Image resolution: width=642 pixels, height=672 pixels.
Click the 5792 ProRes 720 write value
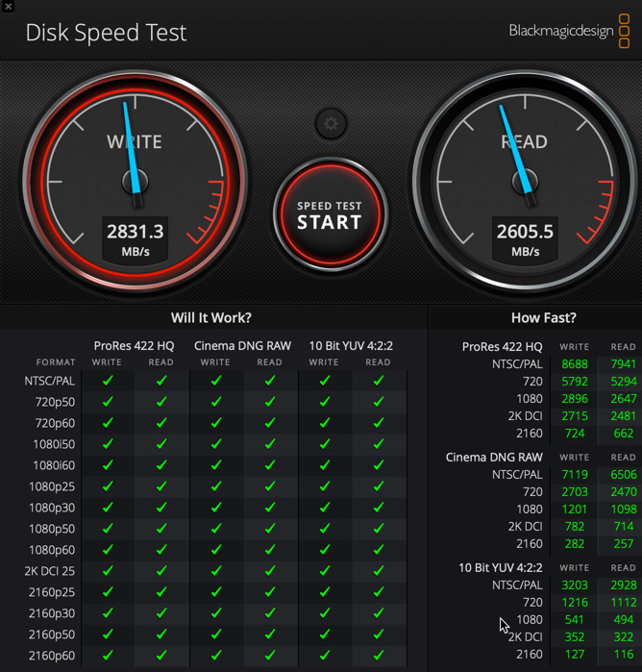pos(575,382)
